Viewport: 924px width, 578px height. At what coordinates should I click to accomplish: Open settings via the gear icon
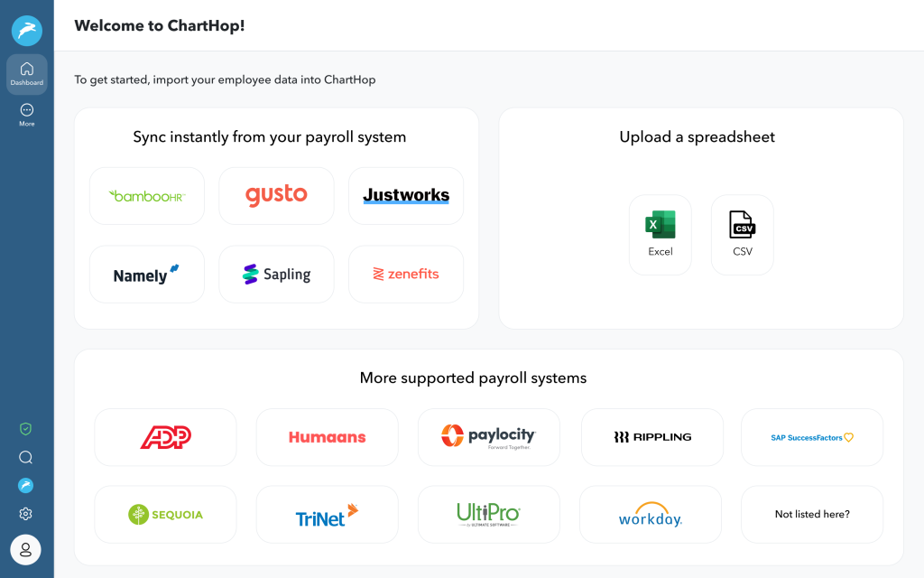[x=26, y=514]
